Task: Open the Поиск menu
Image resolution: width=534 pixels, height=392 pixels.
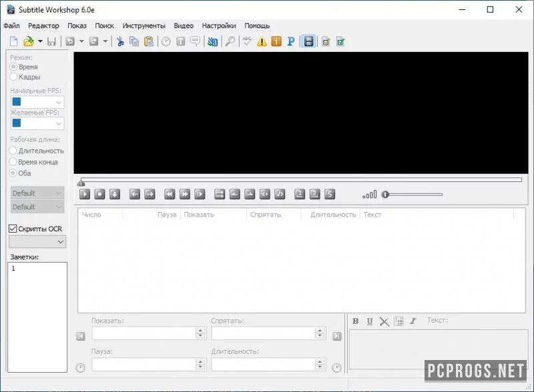Action: click(x=105, y=26)
